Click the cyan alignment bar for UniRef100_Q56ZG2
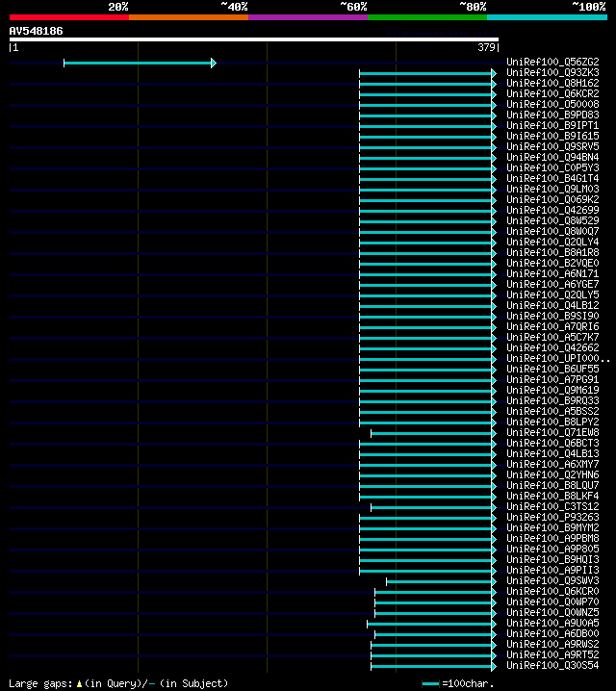 point(140,63)
